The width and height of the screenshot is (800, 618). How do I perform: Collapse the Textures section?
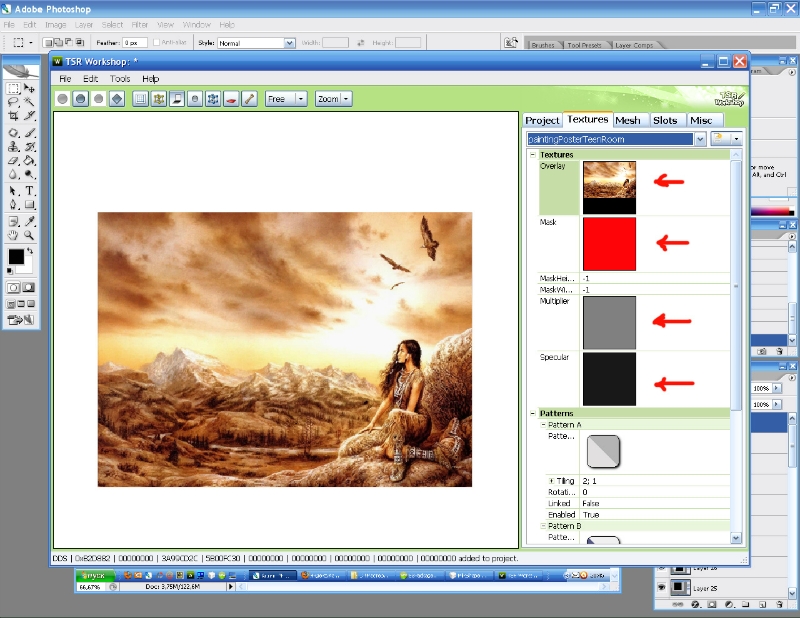[532, 155]
